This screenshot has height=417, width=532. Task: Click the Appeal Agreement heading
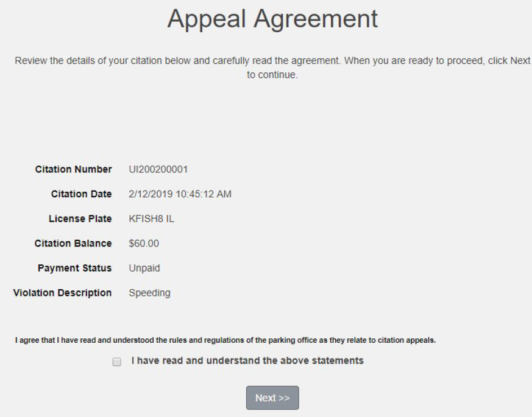pos(272,19)
